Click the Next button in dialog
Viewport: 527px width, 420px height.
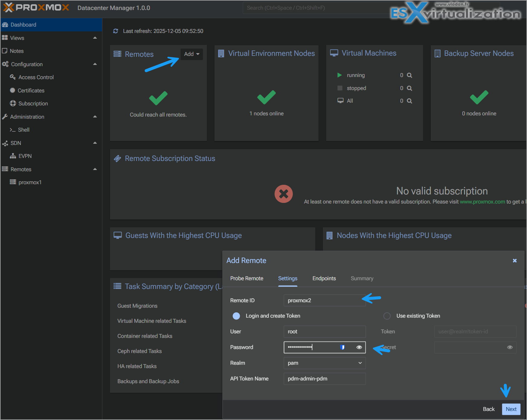(x=511, y=409)
